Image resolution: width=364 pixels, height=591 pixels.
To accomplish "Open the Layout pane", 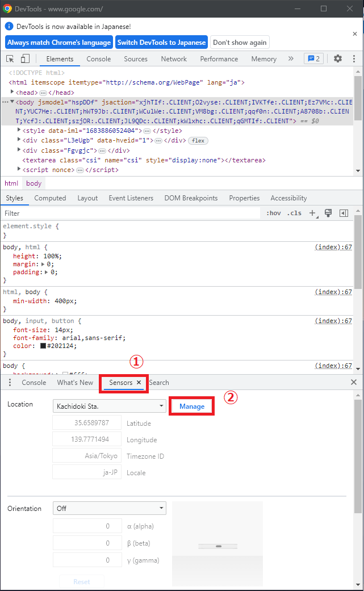I will (87, 198).
